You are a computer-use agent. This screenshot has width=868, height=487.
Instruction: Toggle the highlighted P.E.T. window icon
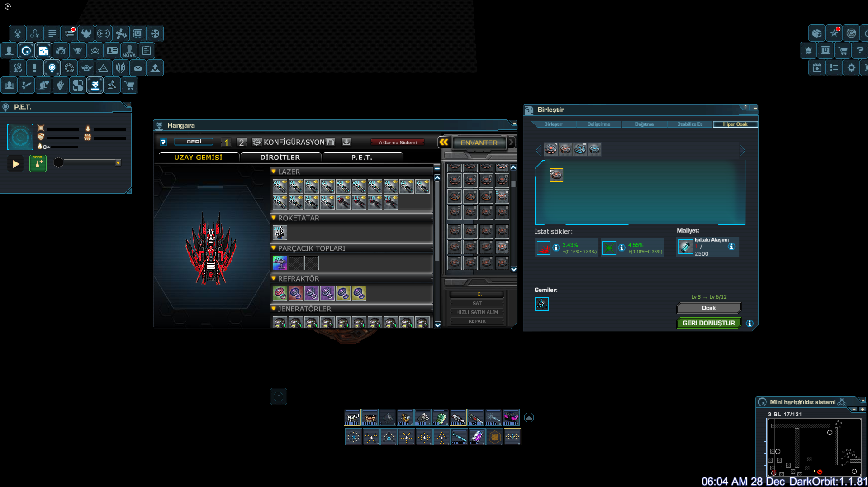pyautogui.click(x=52, y=68)
